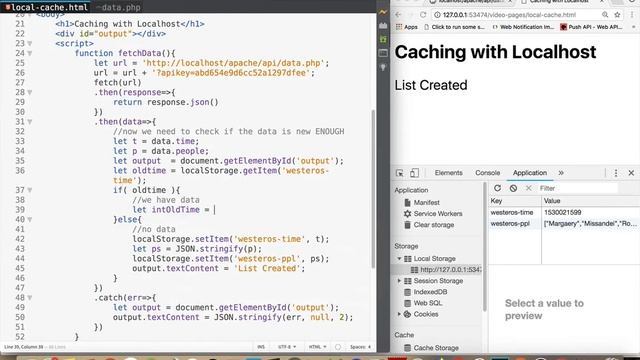Screen dimensions: 640x360
Task: Toggle INS insert mode in status bar
Action: 261,347
